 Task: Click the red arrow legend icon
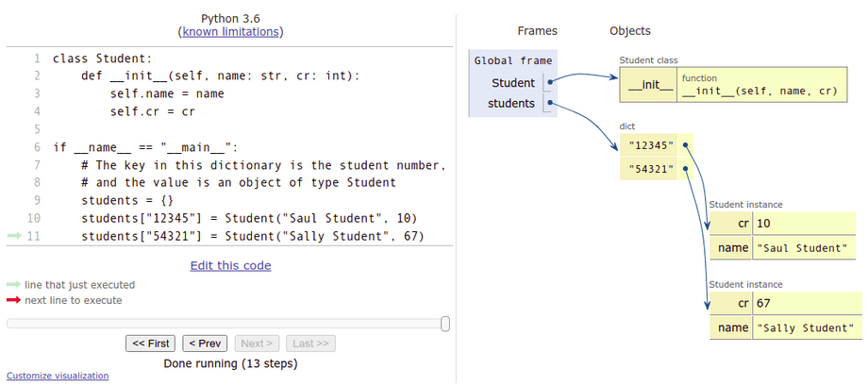coord(13,301)
